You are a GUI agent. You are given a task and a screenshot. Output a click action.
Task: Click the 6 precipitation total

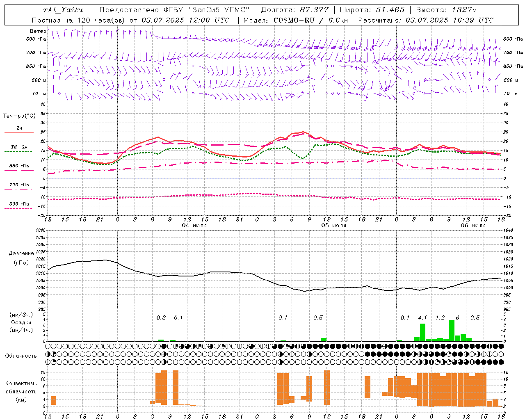[457, 317]
